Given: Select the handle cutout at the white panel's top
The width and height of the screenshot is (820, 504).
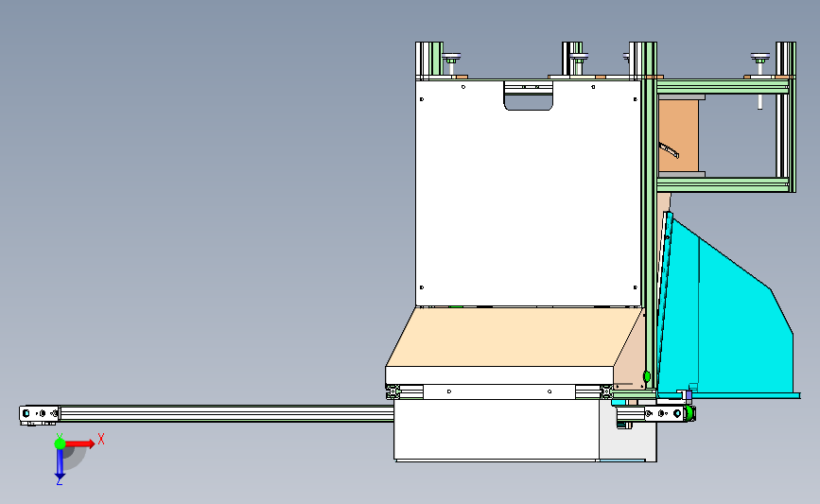Looking at the screenshot, I should [x=528, y=96].
